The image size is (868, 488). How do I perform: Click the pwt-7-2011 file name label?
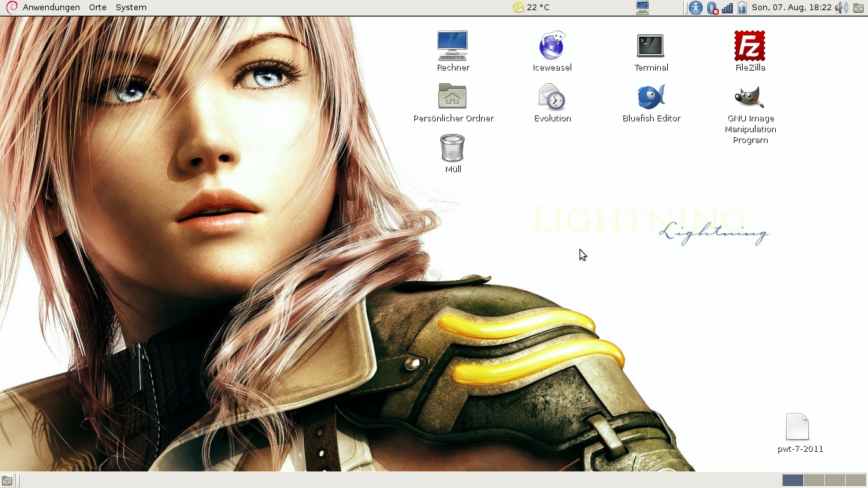[801, 449]
